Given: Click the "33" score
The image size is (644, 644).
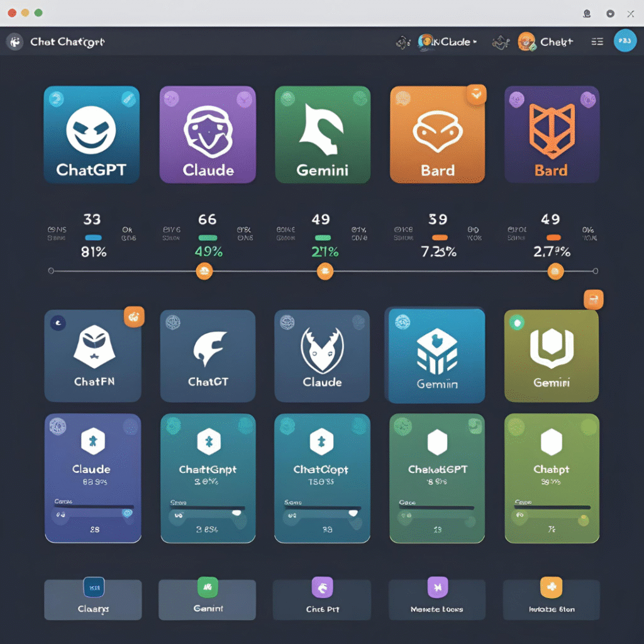Looking at the screenshot, I should click(92, 219).
